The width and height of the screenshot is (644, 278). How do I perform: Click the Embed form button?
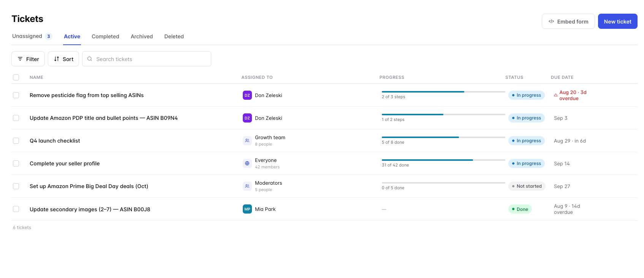pyautogui.click(x=568, y=21)
